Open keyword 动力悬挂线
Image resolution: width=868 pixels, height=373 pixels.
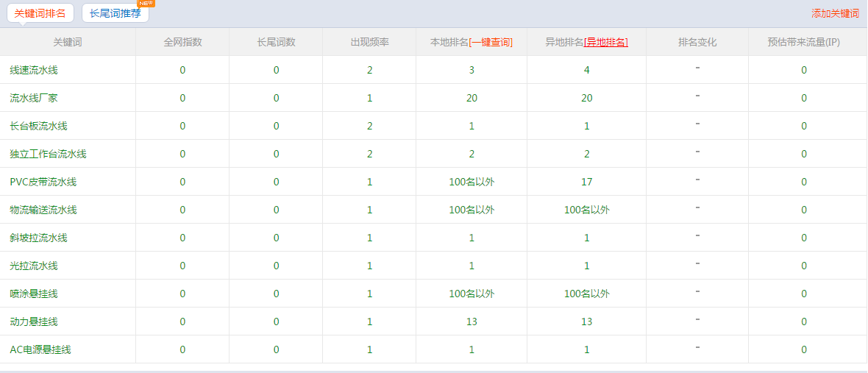[34, 322]
